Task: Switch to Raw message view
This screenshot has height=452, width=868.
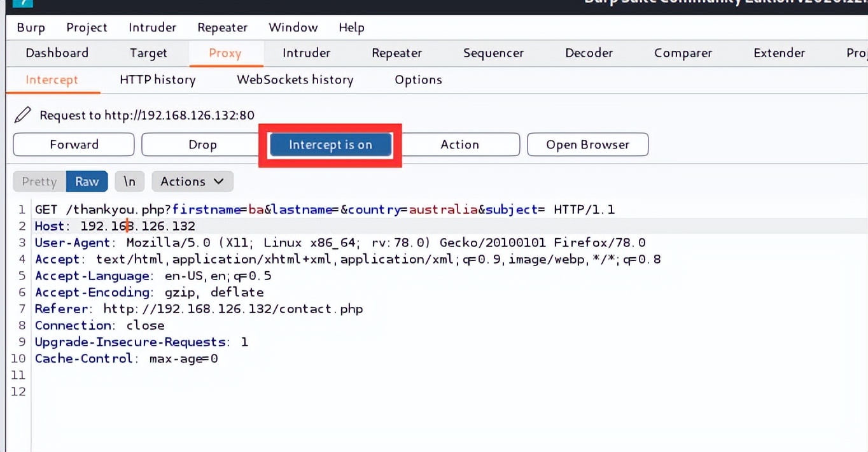Action: coord(87,181)
